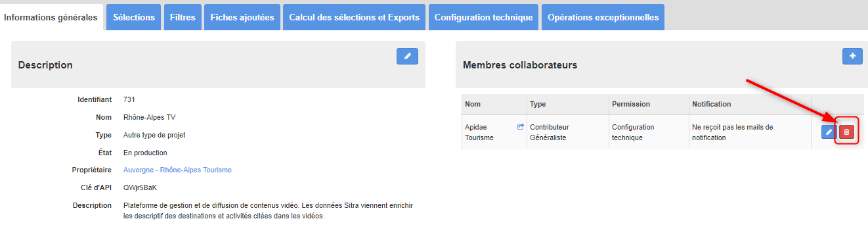Follow the Auvergne - Rhône-Alpes Tourisme owner link
The image size is (868, 248).
click(177, 170)
